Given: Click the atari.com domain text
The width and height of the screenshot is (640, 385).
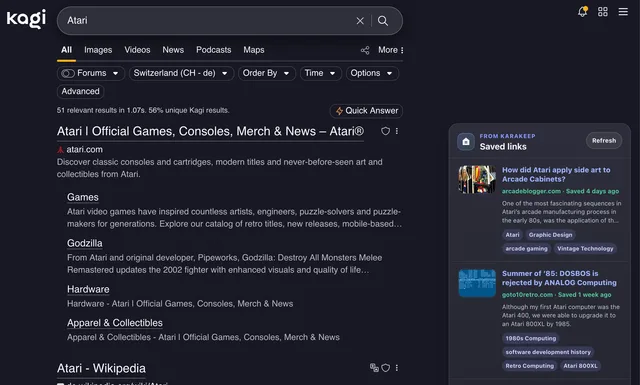Looking at the screenshot, I should coord(84,150).
